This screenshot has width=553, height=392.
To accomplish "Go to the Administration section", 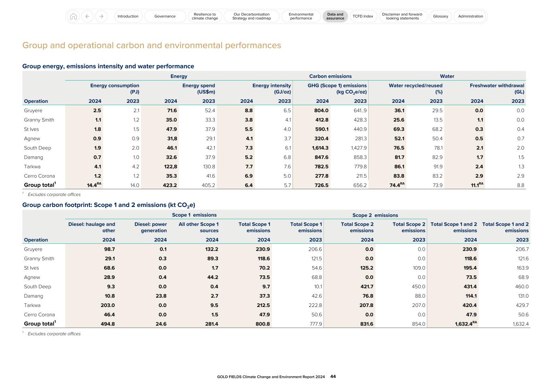I will [470, 16].
